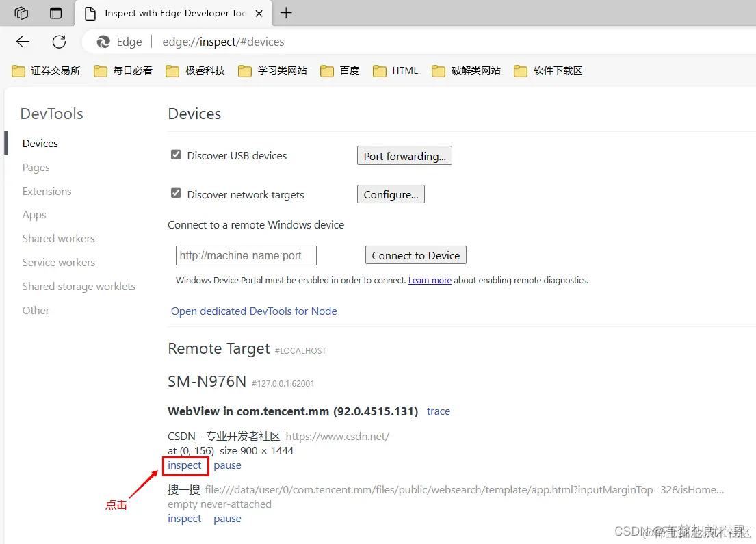Select Service workers in the sidebar
Viewport: 756px width, 544px height.
[58, 262]
